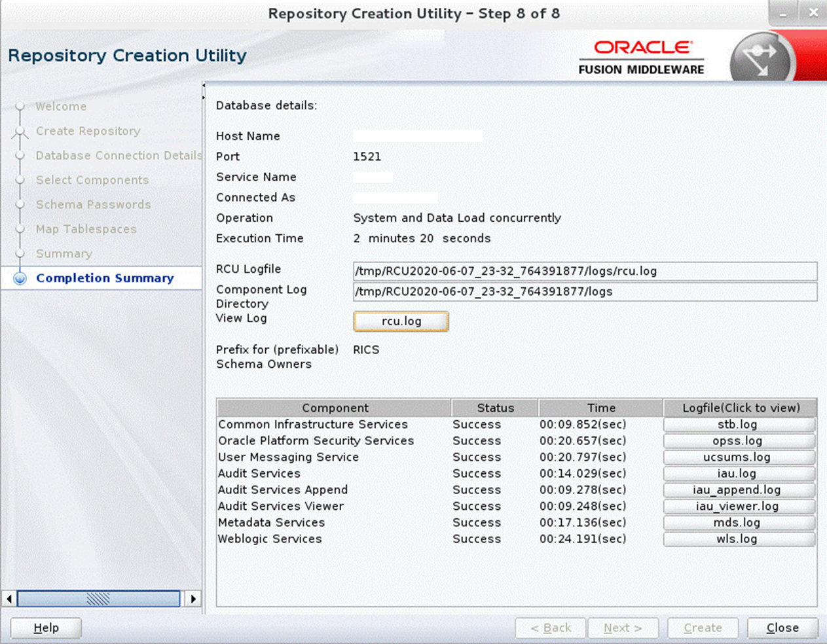
Task: Open iau.log for Audit Services
Action: [739, 473]
